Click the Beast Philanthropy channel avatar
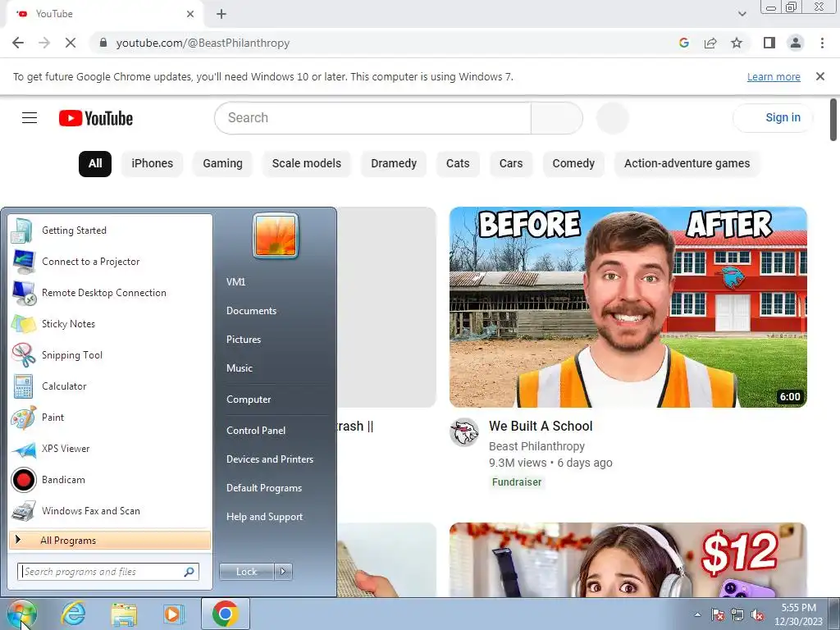 coord(464,432)
